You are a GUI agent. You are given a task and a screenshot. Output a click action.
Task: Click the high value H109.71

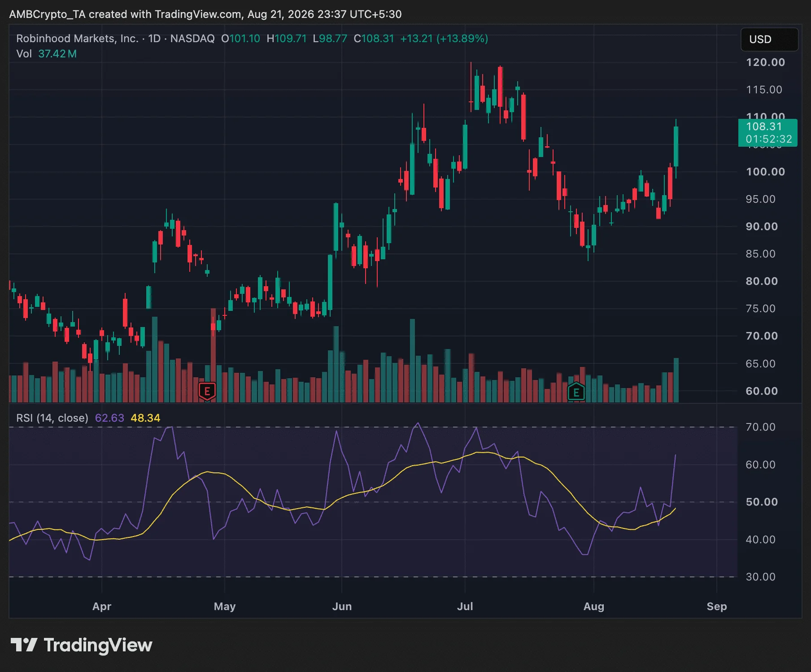point(286,39)
